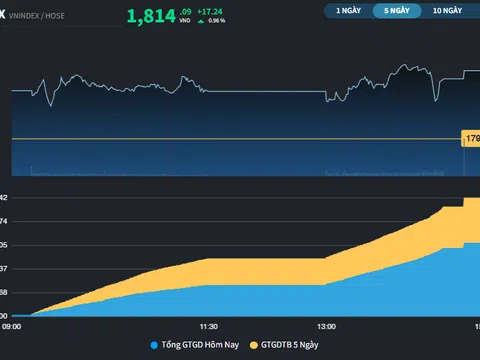The width and height of the screenshot is (480, 360).
Task: Click the 1,814 index value
Action: [x=151, y=16]
